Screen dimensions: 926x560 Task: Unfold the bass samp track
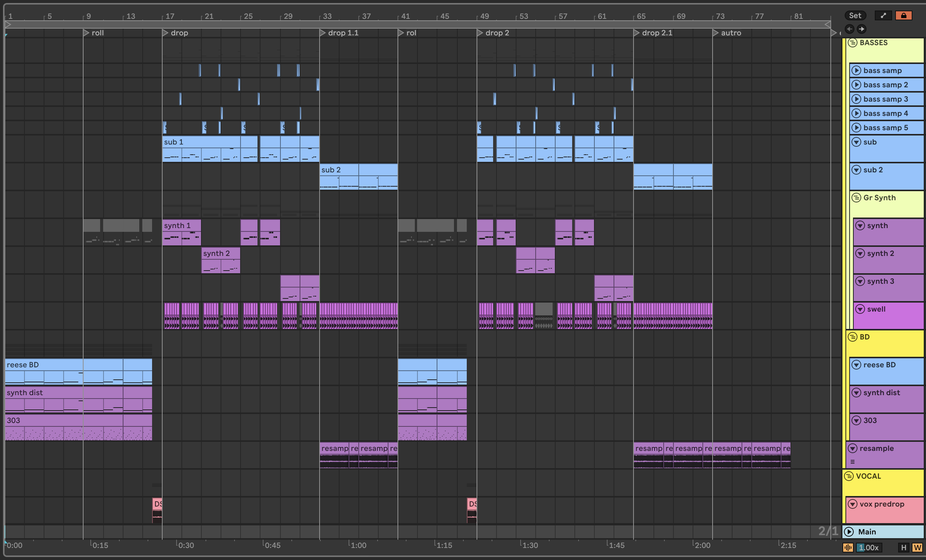[856, 70]
